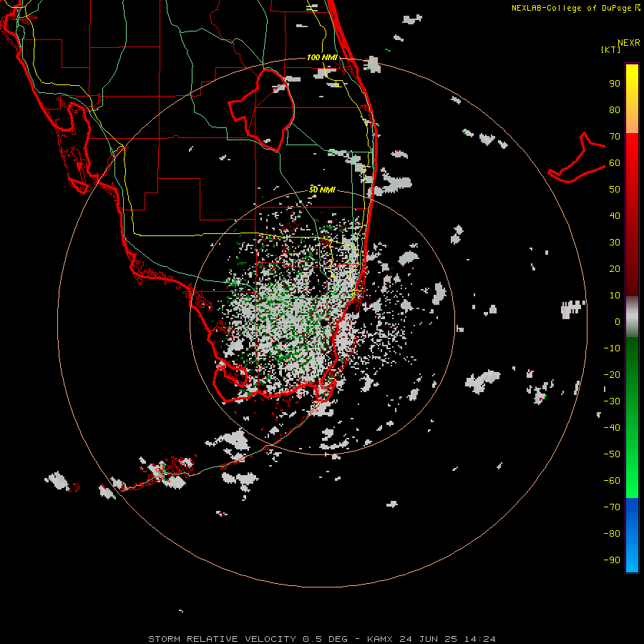The height and width of the screenshot is (644, 644).
Task: Click the -20 value on the velocity scale
Action: click(x=612, y=375)
